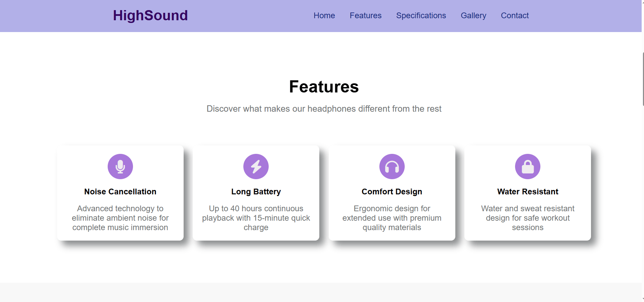Click the Water Resistant card heading
This screenshot has width=644, height=302.
(528, 192)
